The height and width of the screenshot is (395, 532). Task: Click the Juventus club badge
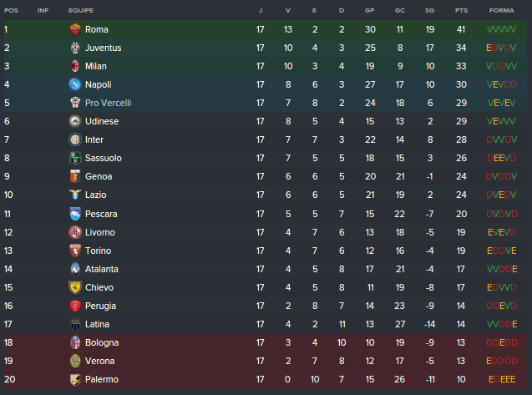74,48
